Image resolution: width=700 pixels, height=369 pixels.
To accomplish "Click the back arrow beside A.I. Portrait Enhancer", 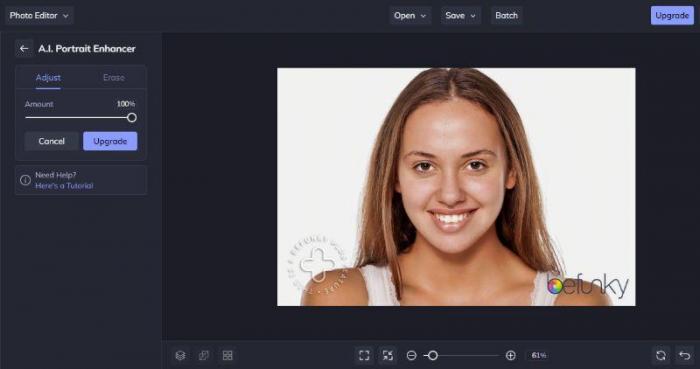I will coord(24,48).
